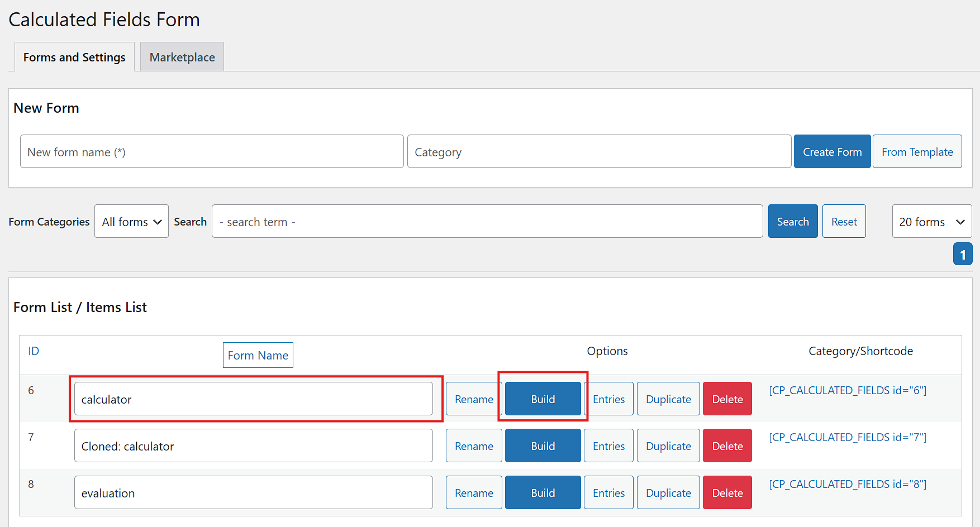Delete the evaluation form

tap(727, 493)
